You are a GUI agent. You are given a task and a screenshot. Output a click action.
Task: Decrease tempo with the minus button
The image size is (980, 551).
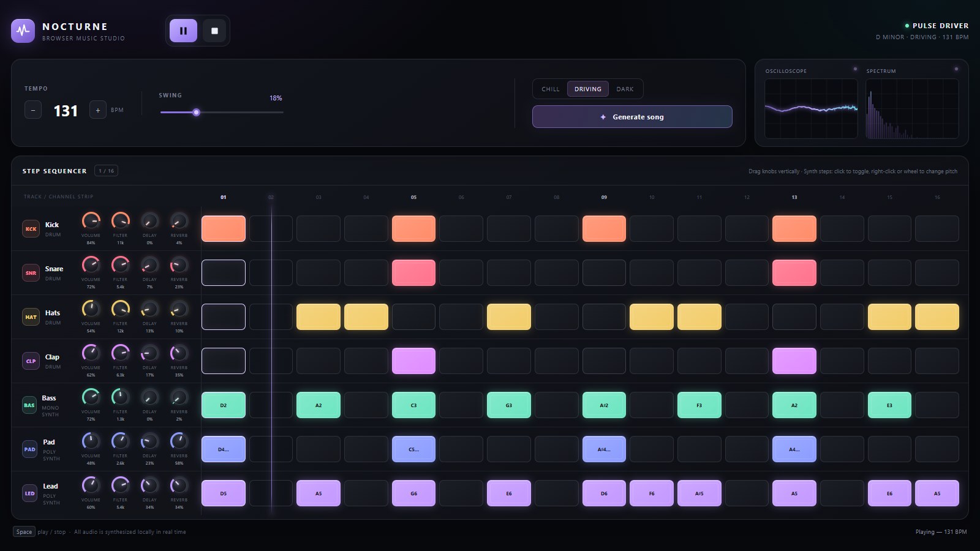point(33,110)
